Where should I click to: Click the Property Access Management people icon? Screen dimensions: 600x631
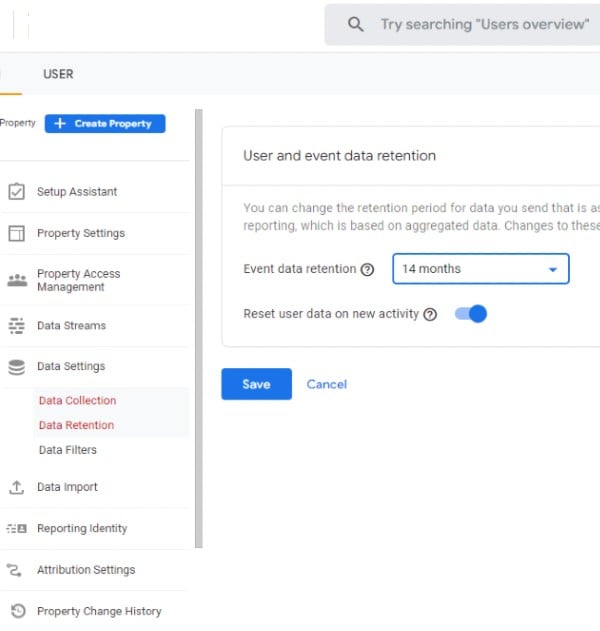pyautogui.click(x=17, y=280)
